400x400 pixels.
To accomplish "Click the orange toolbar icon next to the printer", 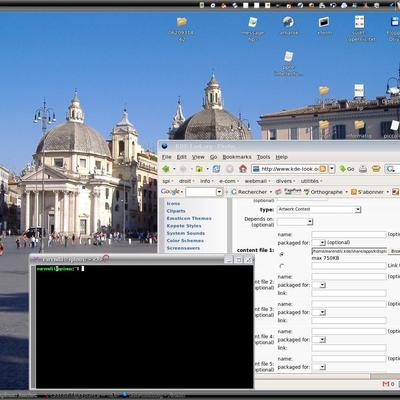I will 376,169.
